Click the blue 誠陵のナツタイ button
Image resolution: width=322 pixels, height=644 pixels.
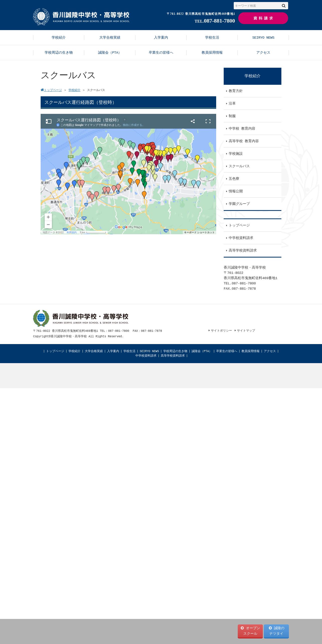pyautogui.click(x=276, y=631)
